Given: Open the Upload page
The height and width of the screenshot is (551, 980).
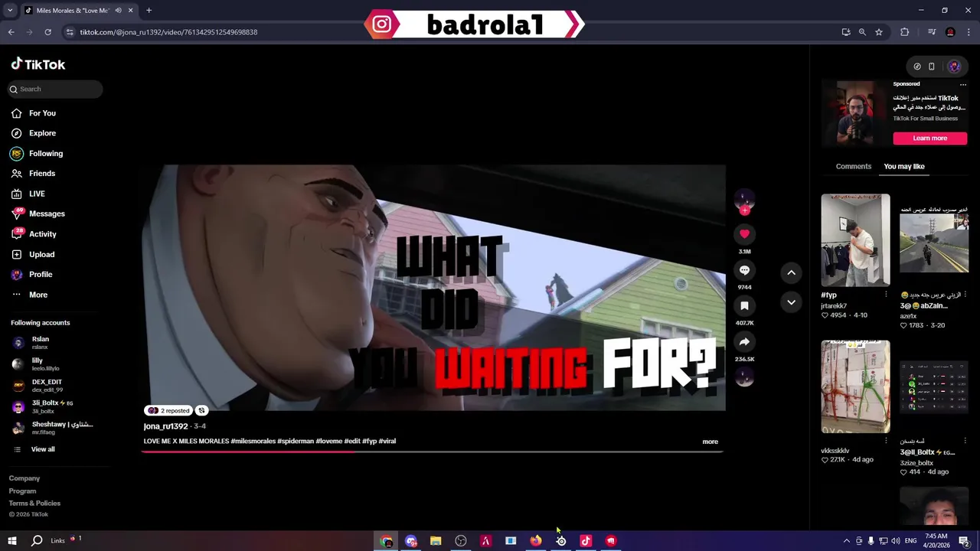Looking at the screenshot, I should pos(33,254).
